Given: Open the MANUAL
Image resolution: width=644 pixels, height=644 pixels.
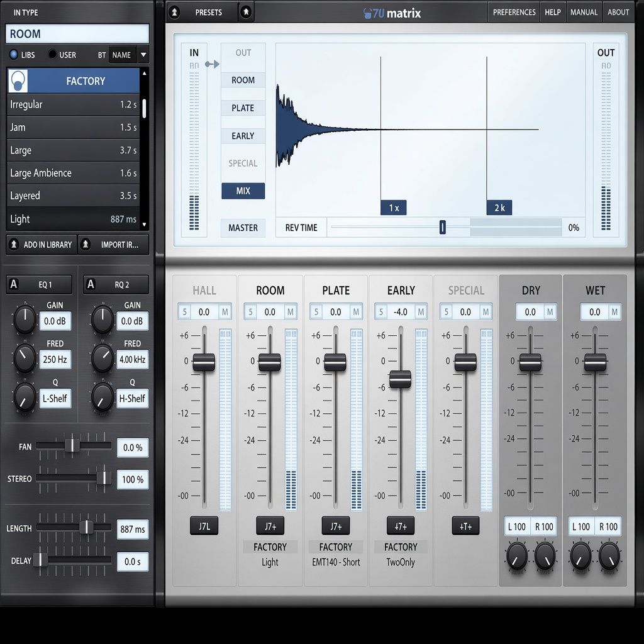Looking at the screenshot, I should (584, 13).
